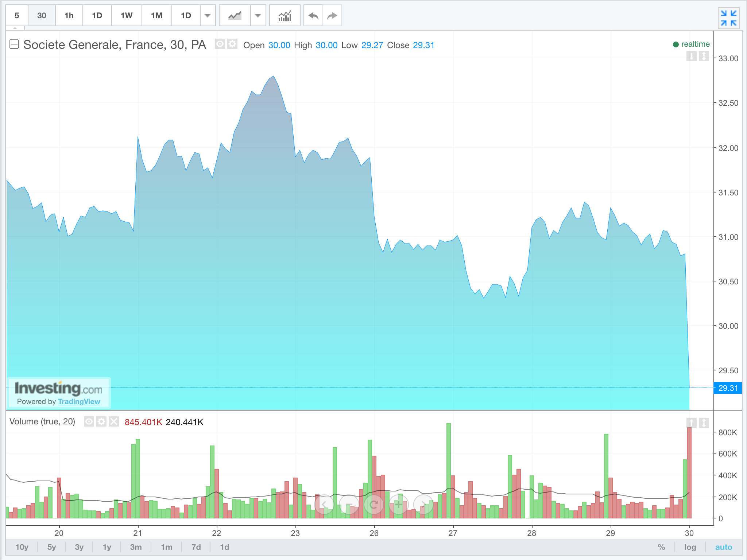Maximize the main chart pane icon
This screenshot has width=747, height=560.
pyautogui.click(x=704, y=57)
